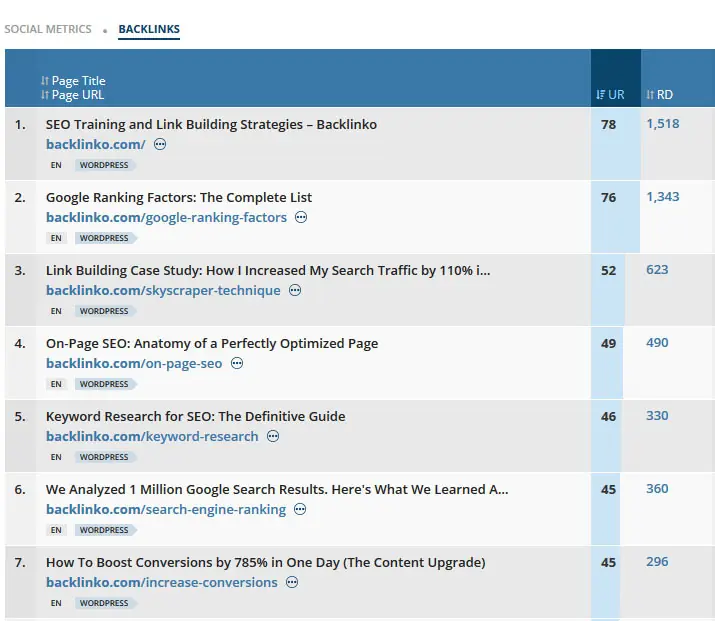Click the UR value 49 in row 4
This screenshot has height=621, width=715.
tap(608, 343)
